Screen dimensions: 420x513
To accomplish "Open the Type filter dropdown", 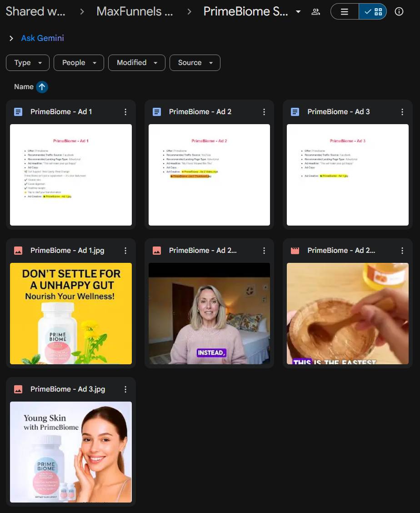I will [28, 63].
